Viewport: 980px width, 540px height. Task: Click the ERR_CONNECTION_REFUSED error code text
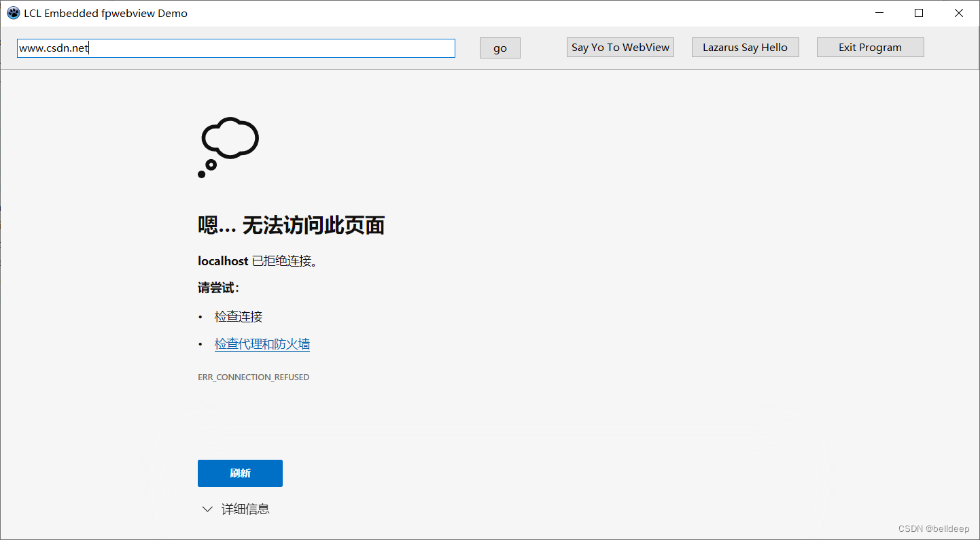pyautogui.click(x=253, y=377)
